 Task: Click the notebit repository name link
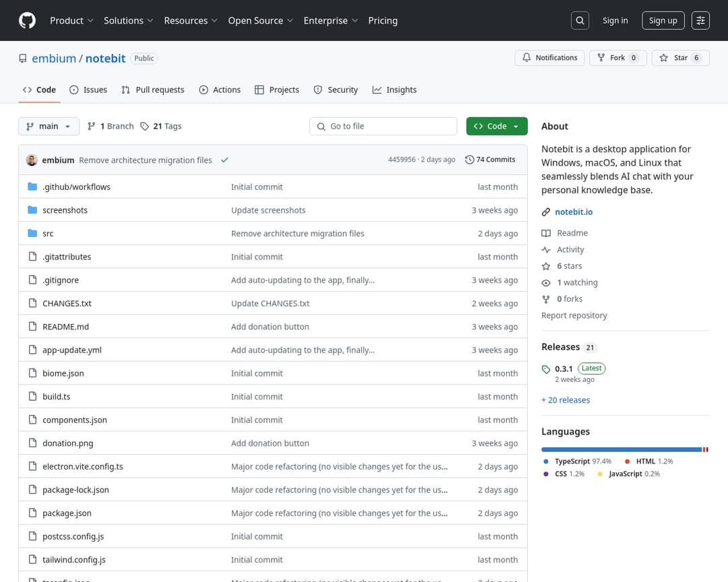point(105,59)
